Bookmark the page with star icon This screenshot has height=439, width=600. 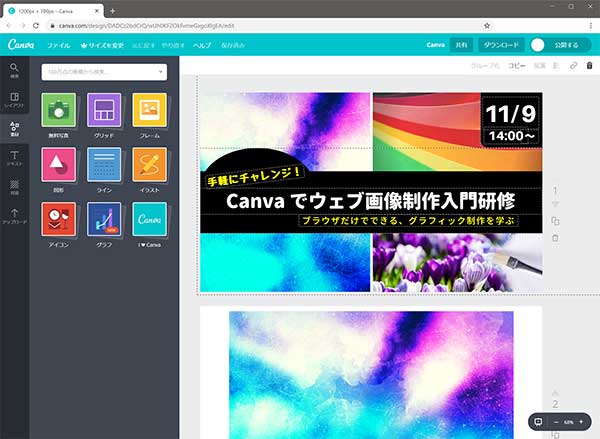[x=487, y=26]
